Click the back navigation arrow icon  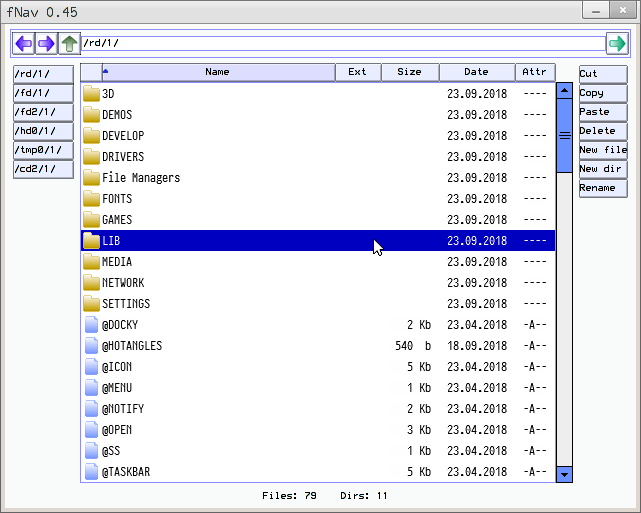(24, 44)
